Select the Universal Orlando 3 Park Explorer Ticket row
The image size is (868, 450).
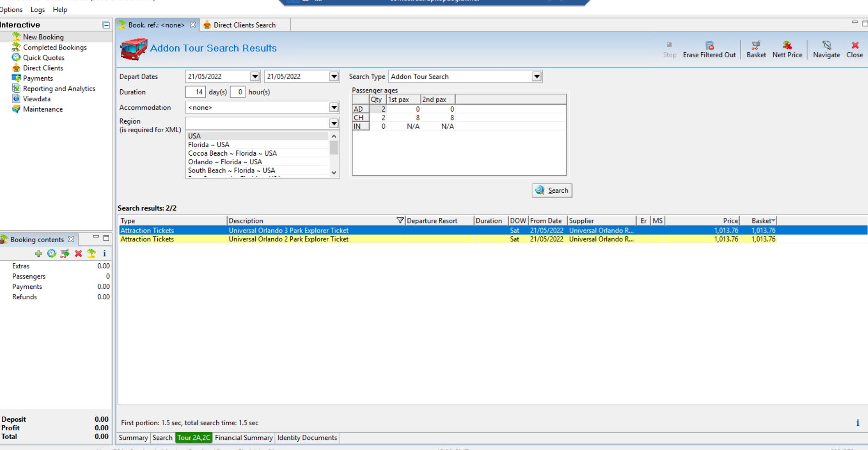(x=493, y=231)
